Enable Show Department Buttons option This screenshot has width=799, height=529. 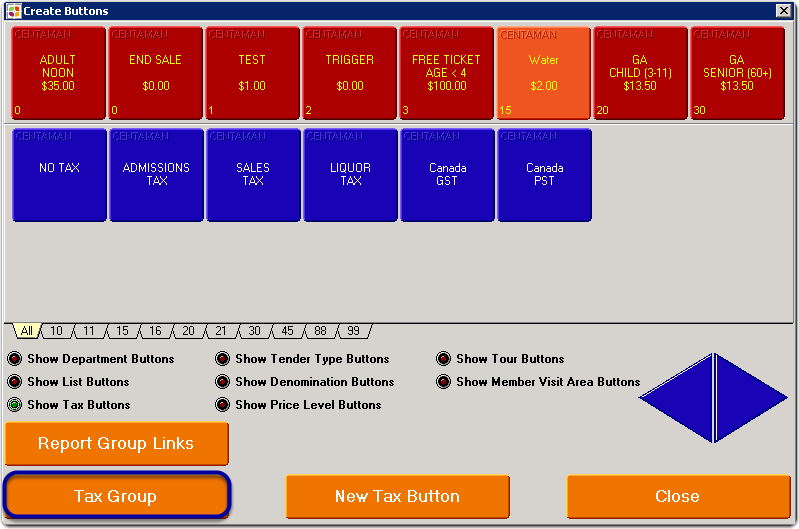91,359
